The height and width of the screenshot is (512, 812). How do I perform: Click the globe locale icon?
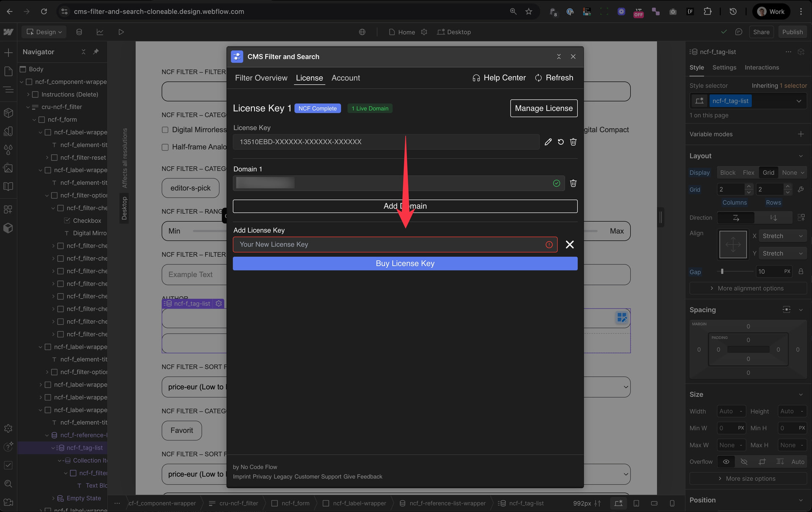pyautogui.click(x=362, y=32)
